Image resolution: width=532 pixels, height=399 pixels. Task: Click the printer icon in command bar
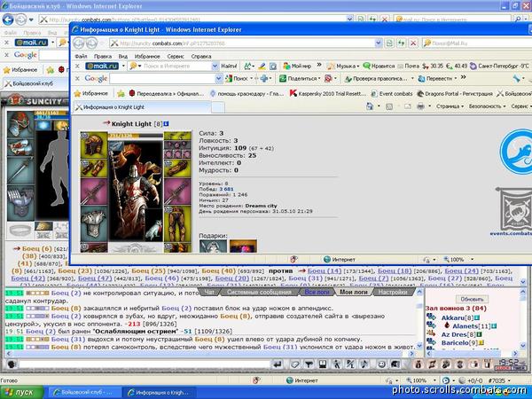(420, 106)
